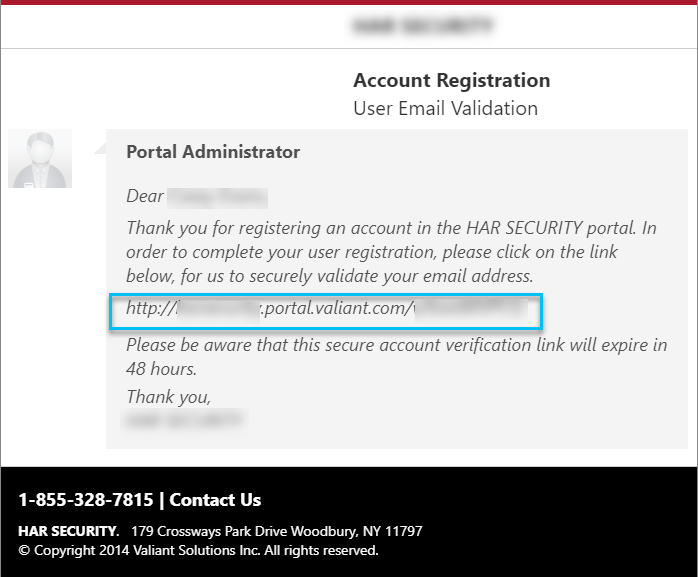
Task: Click the Dear greeting text
Action: 145,196
